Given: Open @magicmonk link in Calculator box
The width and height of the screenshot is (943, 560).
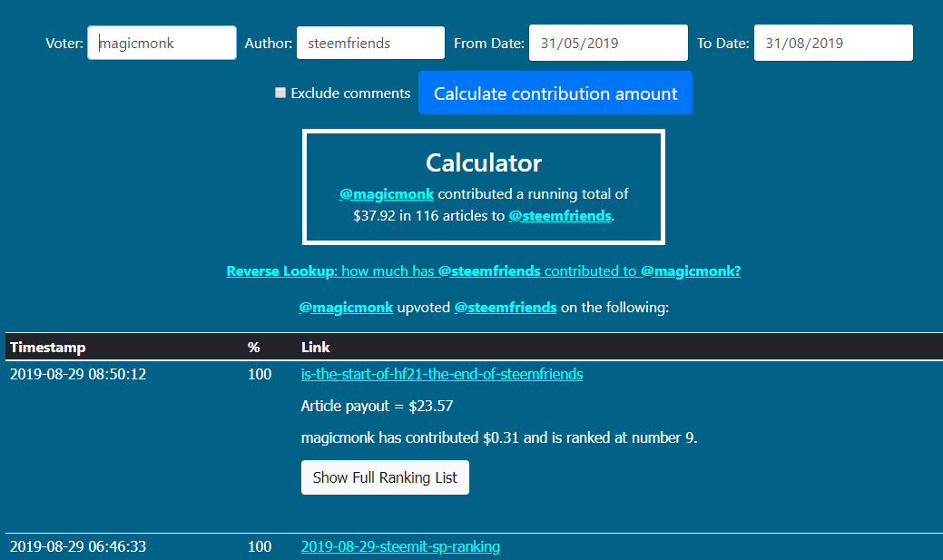Looking at the screenshot, I should [387, 193].
